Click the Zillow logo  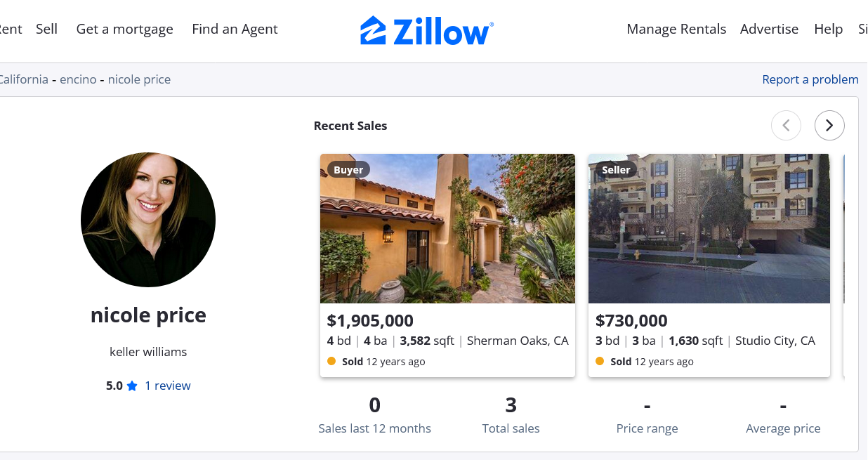click(426, 31)
